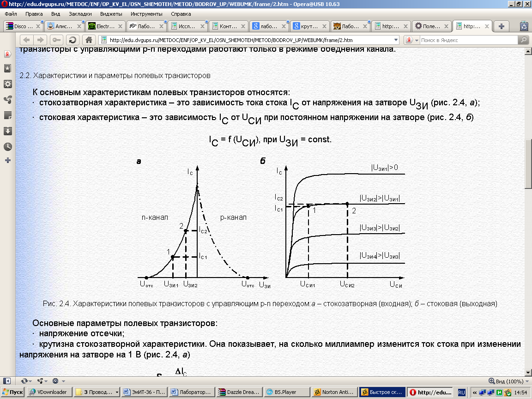Open the Виджеты menu
This screenshot has height=399, width=532.
(111, 14)
